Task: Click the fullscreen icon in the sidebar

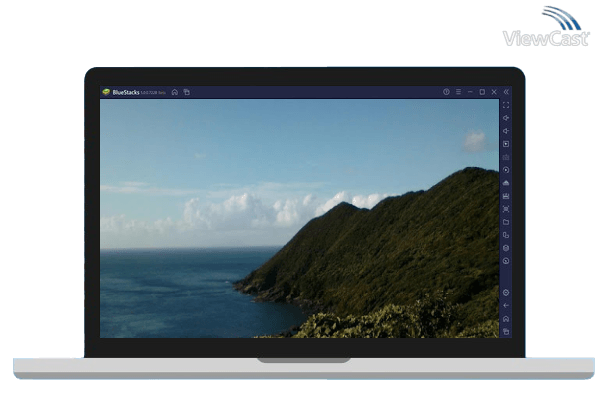Action: pos(506,105)
